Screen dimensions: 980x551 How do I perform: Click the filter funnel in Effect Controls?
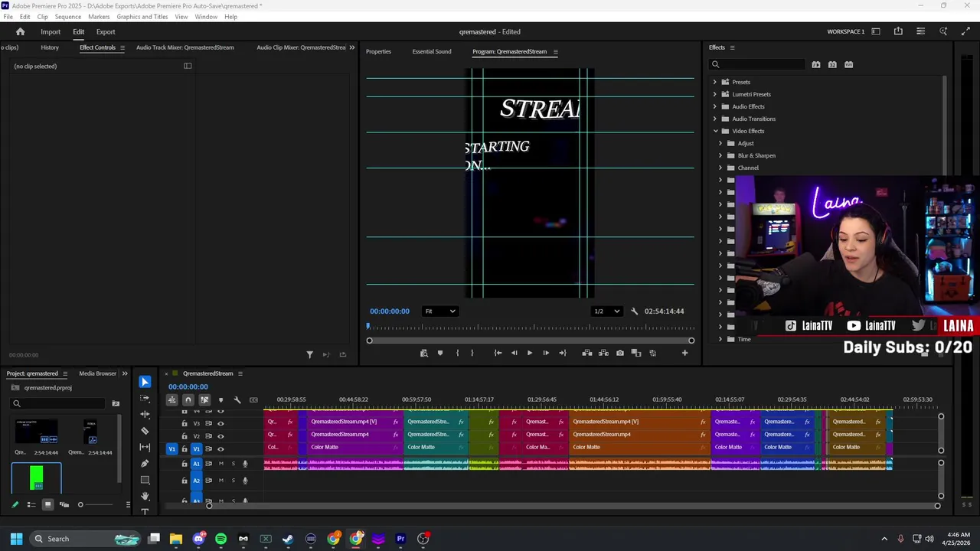point(309,354)
